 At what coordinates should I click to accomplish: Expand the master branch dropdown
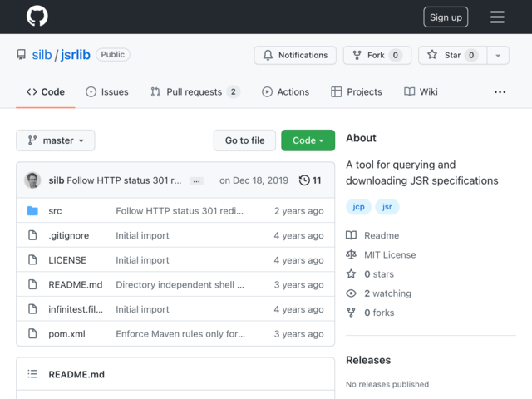(56, 140)
